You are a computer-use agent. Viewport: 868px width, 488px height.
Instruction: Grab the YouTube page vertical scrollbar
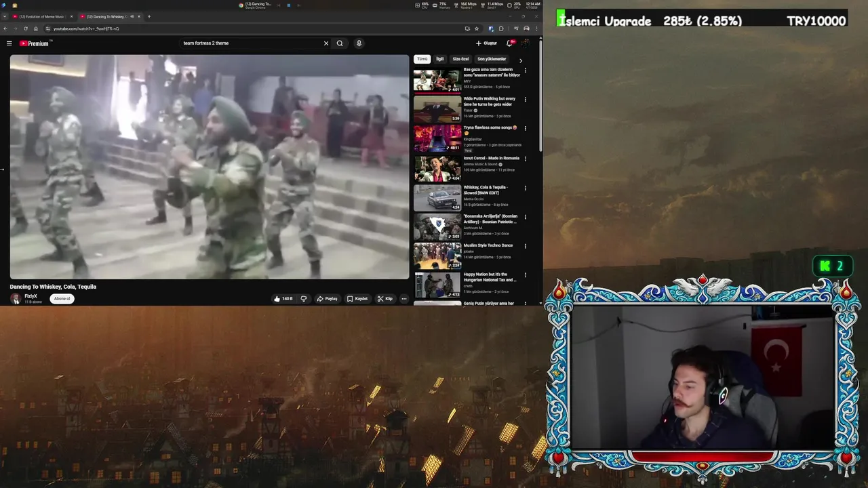[x=540, y=95]
